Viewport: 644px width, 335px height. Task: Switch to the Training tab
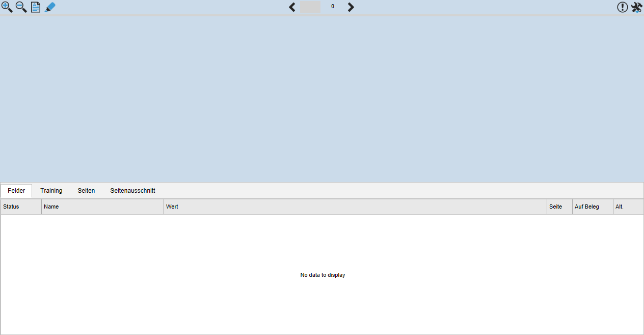click(51, 191)
